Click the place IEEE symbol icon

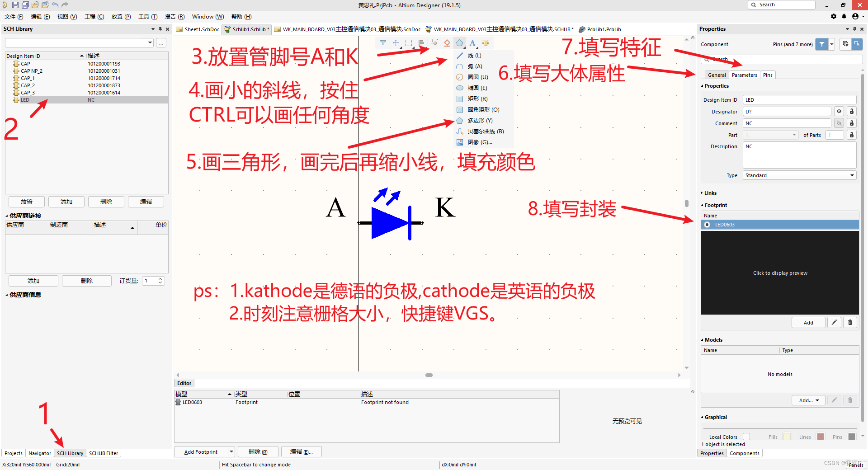pyautogui.click(x=447, y=43)
